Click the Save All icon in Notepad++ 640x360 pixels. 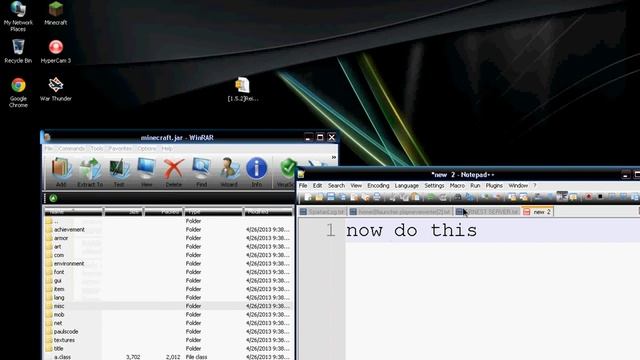point(342,198)
